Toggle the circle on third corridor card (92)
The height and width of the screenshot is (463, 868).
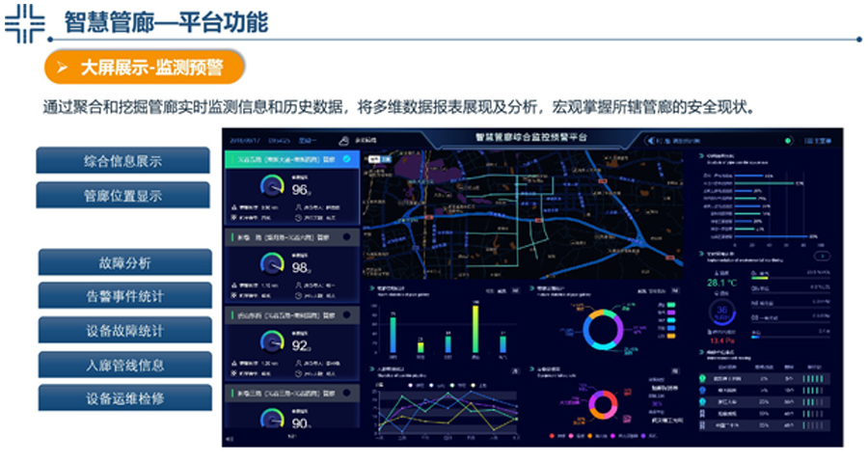pos(346,314)
